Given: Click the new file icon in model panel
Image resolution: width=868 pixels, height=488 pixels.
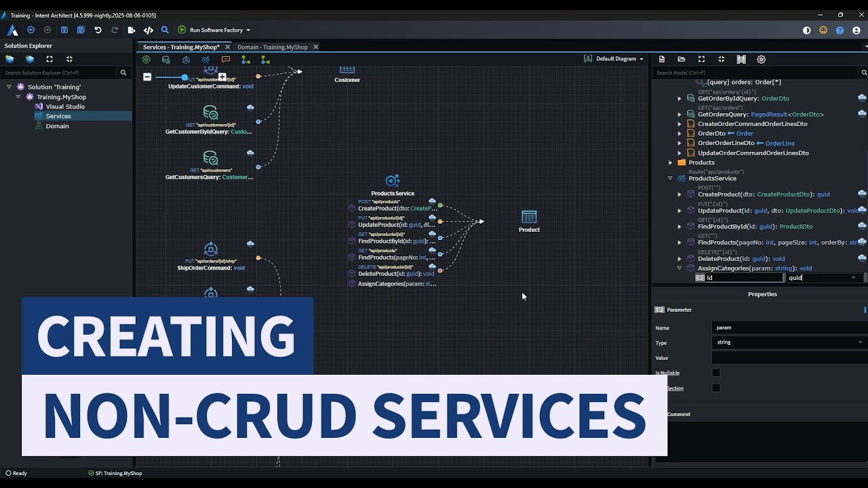Looking at the screenshot, I should pyautogui.click(x=662, y=59).
